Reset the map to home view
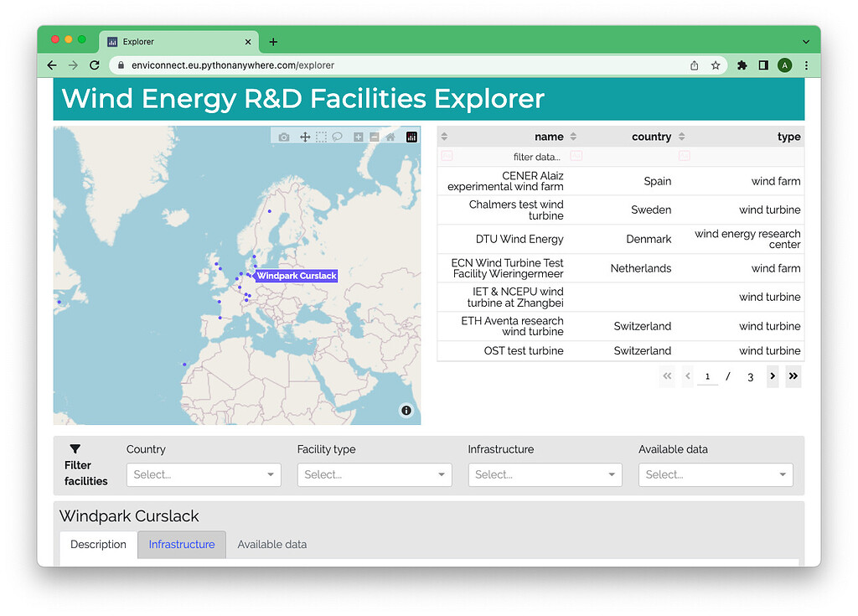858x616 pixels. point(391,137)
